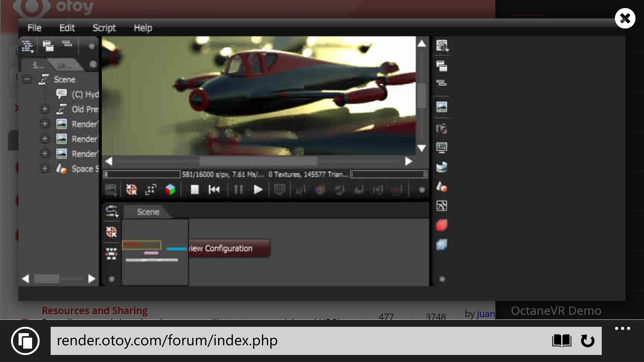This screenshot has width=644, height=362.
Task: Pause the rendering
Action: pos(238,190)
